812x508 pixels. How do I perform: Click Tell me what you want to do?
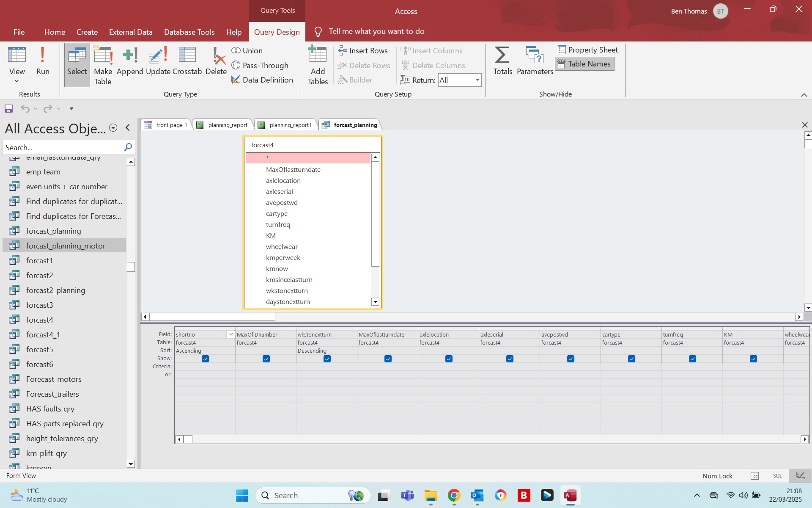coord(376,31)
